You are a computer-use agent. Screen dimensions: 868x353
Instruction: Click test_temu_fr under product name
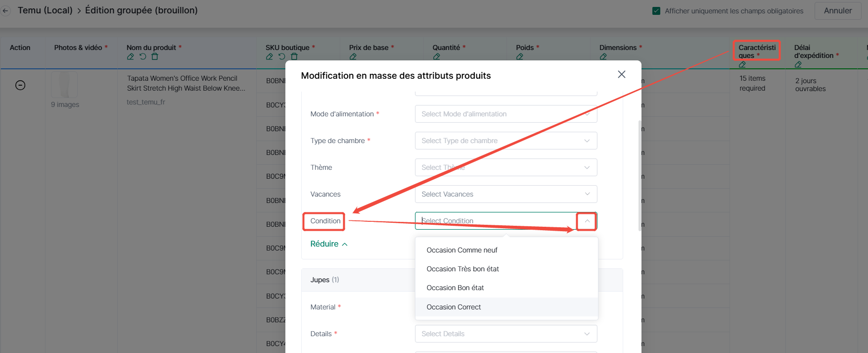pyautogui.click(x=146, y=102)
